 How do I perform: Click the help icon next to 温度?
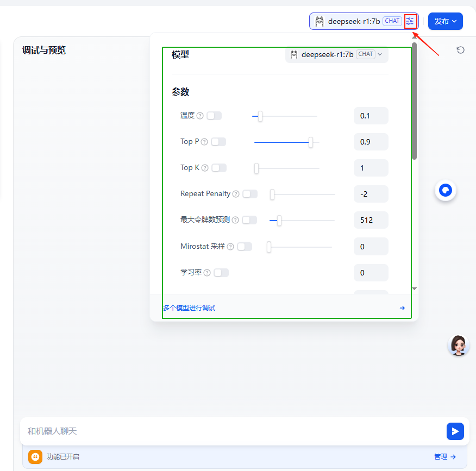coord(200,116)
